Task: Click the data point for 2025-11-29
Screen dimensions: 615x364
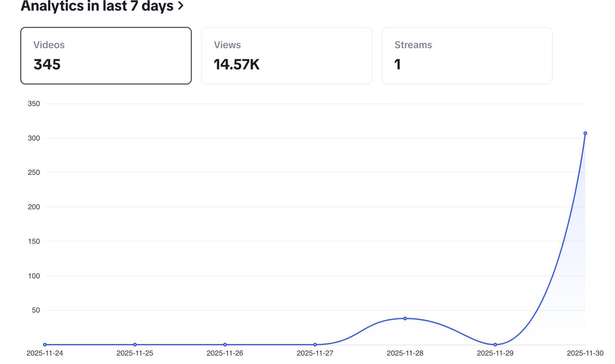Action: coord(495,345)
